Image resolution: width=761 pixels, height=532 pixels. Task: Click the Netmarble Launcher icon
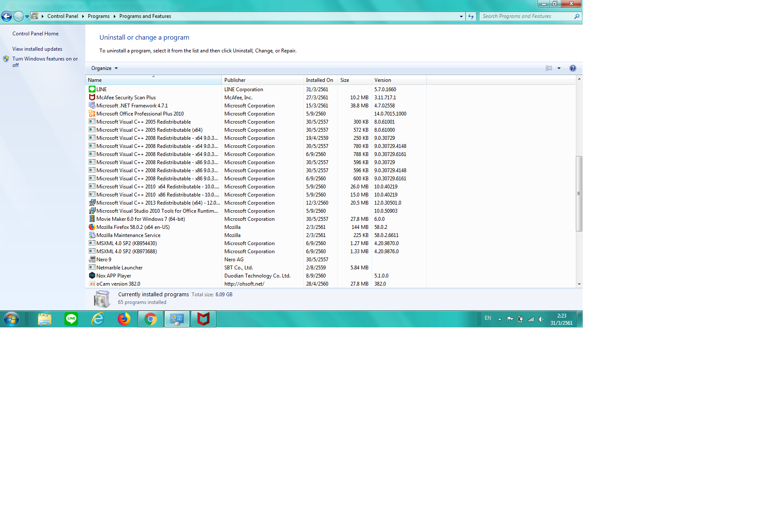92,268
